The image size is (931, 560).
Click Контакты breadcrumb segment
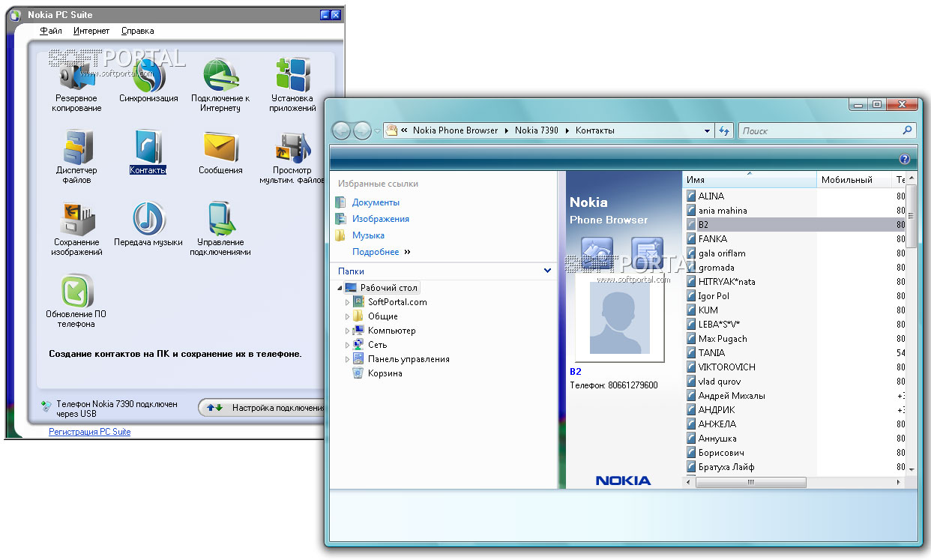click(x=595, y=130)
